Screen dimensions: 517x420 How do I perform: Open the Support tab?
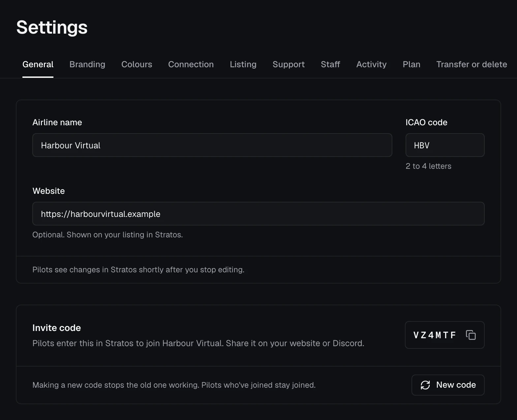pyautogui.click(x=289, y=64)
